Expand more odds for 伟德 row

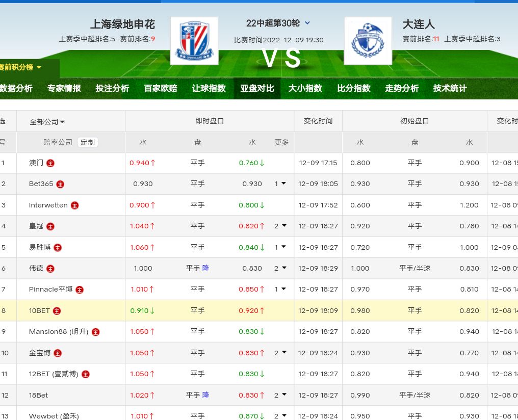pos(280,268)
